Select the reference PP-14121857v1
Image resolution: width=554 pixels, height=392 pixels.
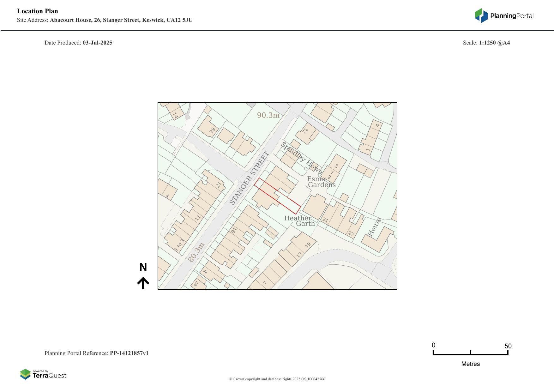coord(129,353)
